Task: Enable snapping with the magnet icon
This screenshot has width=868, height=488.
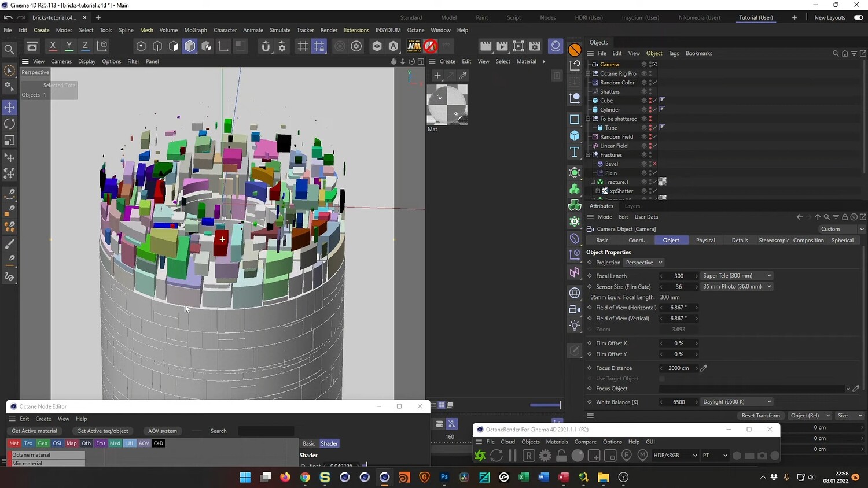Action: coord(266,46)
